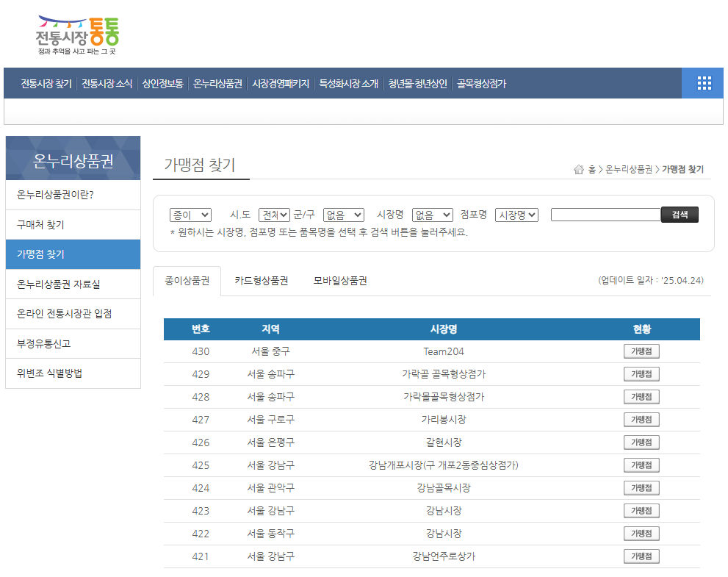
Task: Click 가맹점 button for 강남골목시장
Action: [x=641, y=488]
